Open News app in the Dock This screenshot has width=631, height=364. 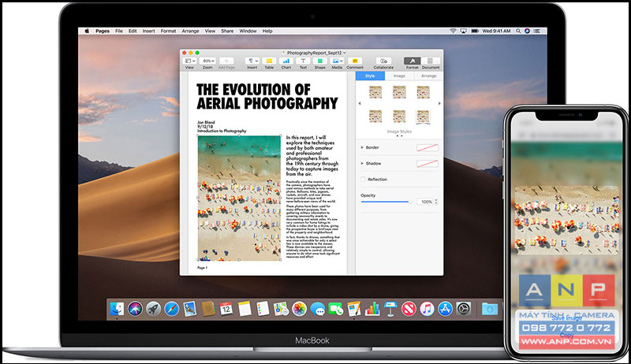409,309
